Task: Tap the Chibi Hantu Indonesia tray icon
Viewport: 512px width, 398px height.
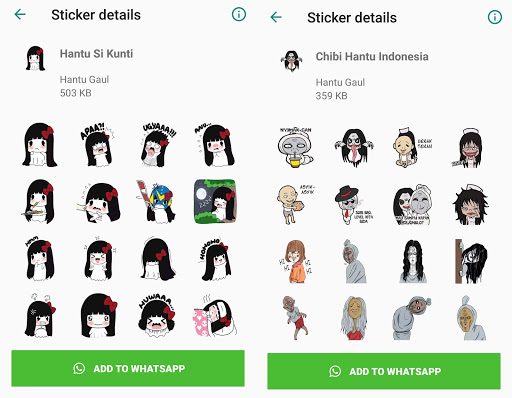Action: [292, 61]
